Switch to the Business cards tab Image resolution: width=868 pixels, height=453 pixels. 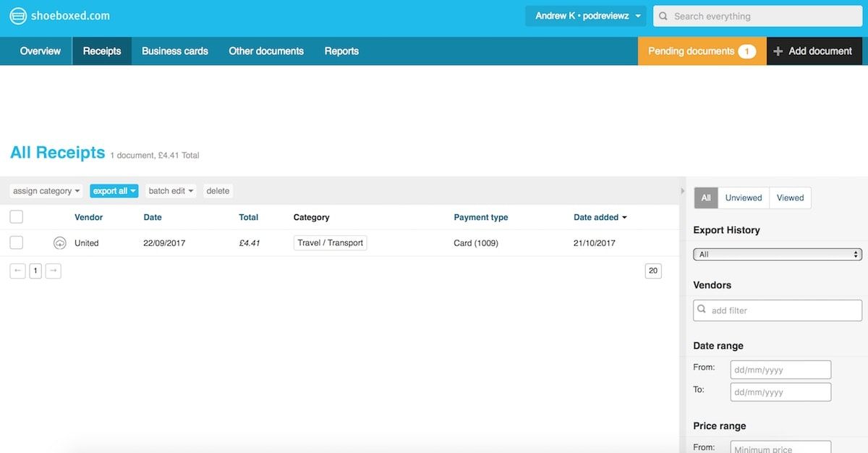pos(174,51)
